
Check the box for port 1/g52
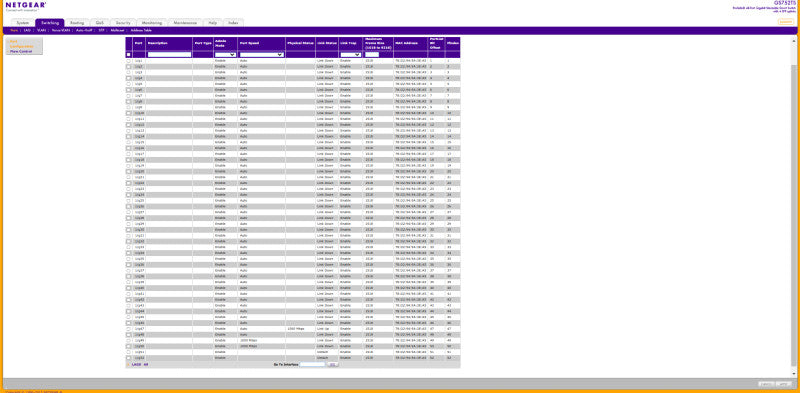click(x=129, y=358)
